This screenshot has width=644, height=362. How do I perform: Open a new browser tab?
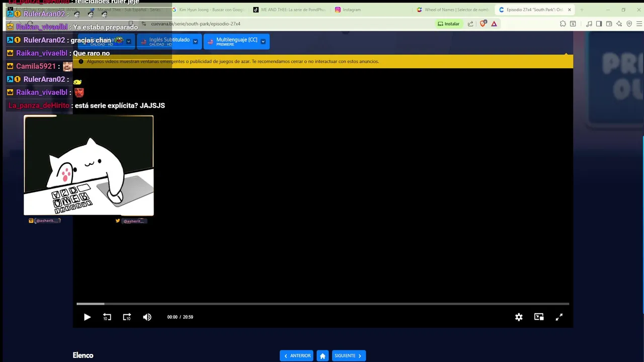[x=582, y=10]
